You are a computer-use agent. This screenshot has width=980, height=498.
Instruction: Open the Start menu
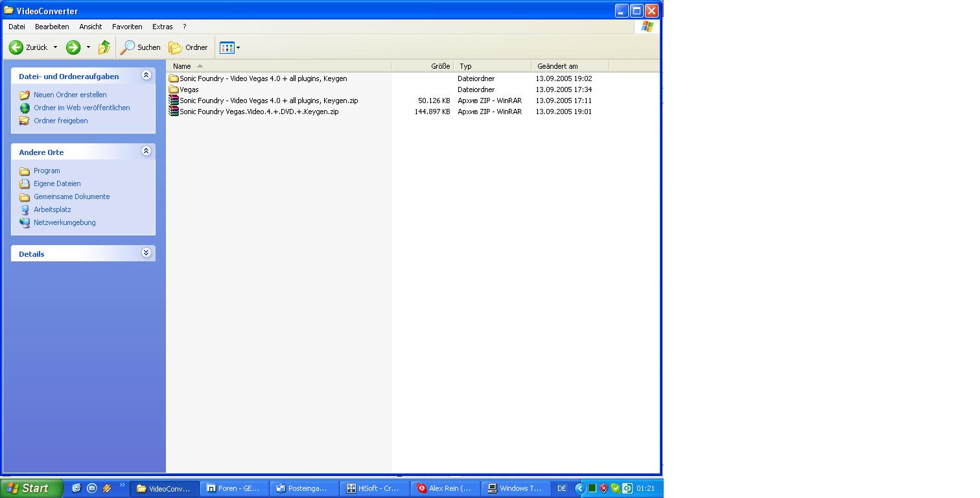[31, 488]
